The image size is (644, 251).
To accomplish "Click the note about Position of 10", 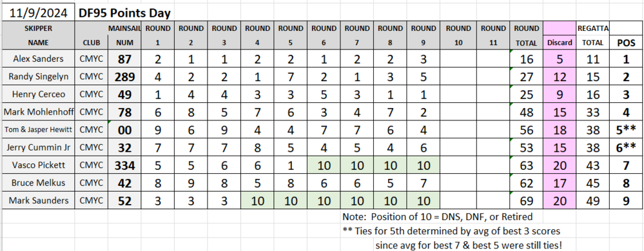I will click(x=438, y=216).
